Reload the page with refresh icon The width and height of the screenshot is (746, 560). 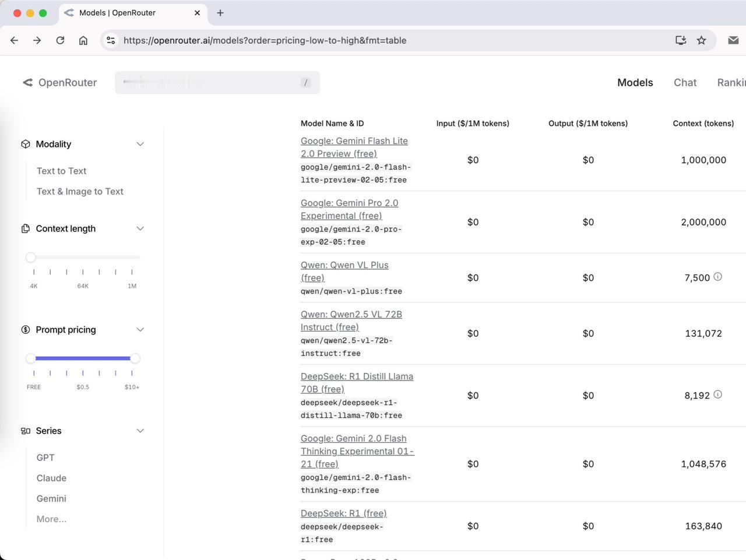click(60, 40)
